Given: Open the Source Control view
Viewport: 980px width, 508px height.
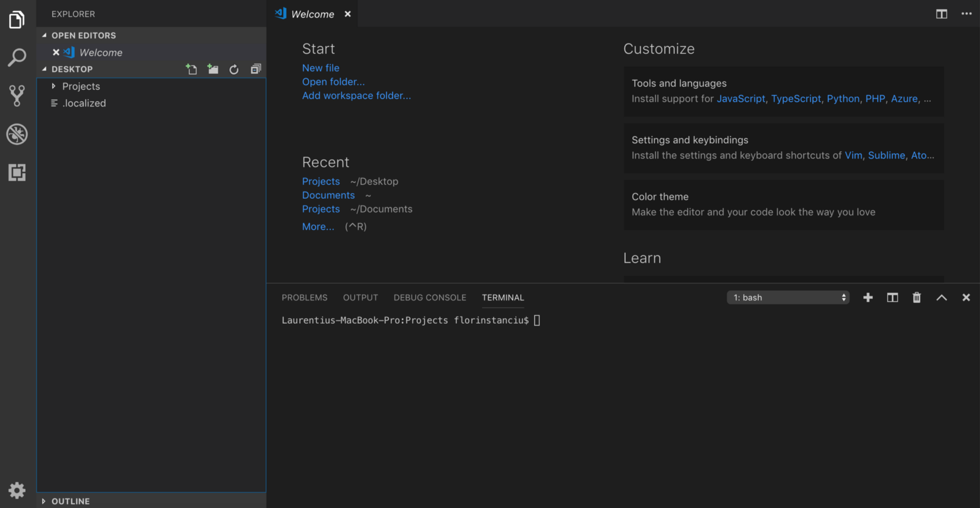Looking at the screenshot, I should click(x=17, y=95).
